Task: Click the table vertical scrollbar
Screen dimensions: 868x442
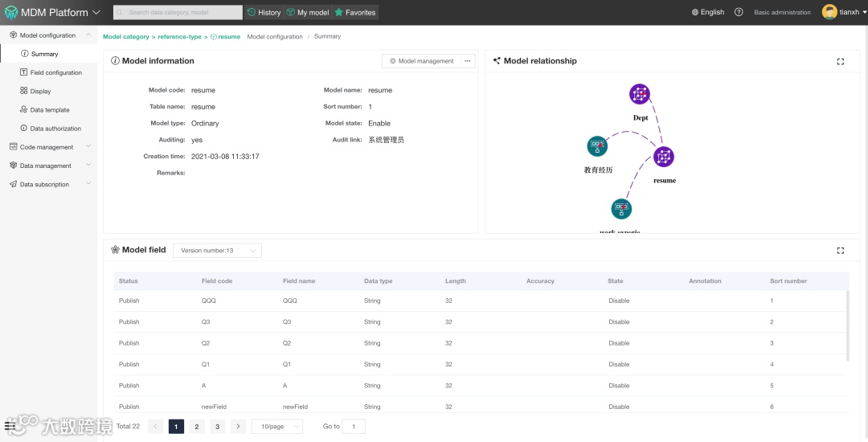Action: pyautogui.click(x=847, y=326)
